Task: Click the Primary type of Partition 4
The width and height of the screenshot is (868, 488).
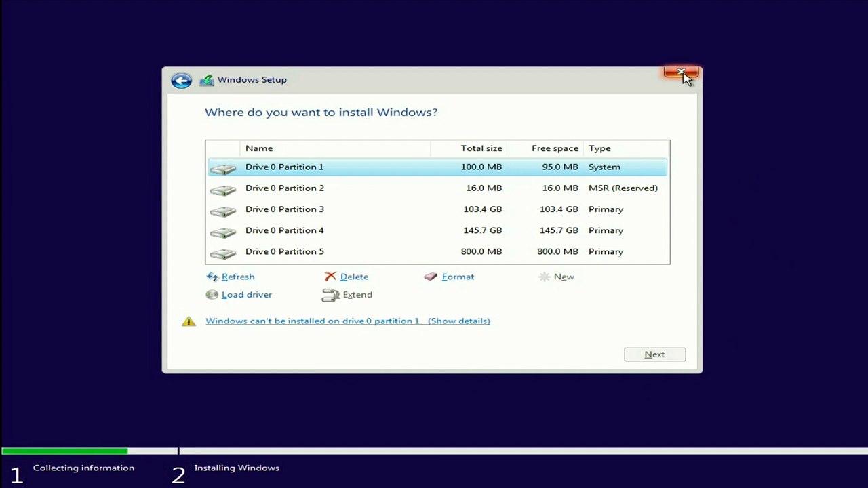Action: pos(606,230)
